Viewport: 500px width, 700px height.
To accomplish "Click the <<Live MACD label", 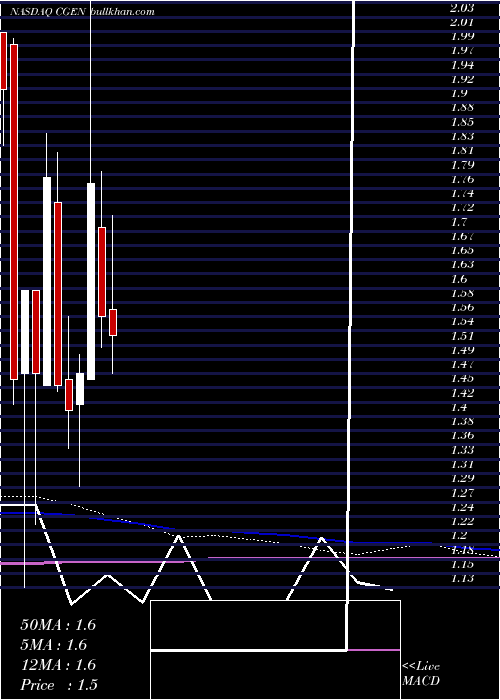I will pyautogui.click(x=421, y=674).
